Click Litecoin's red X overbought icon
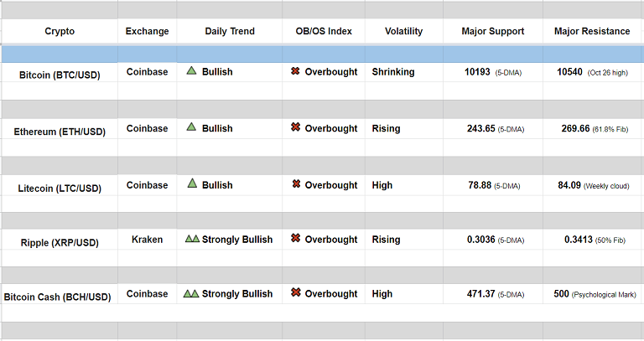644x341 pixels. pos(296,184)
